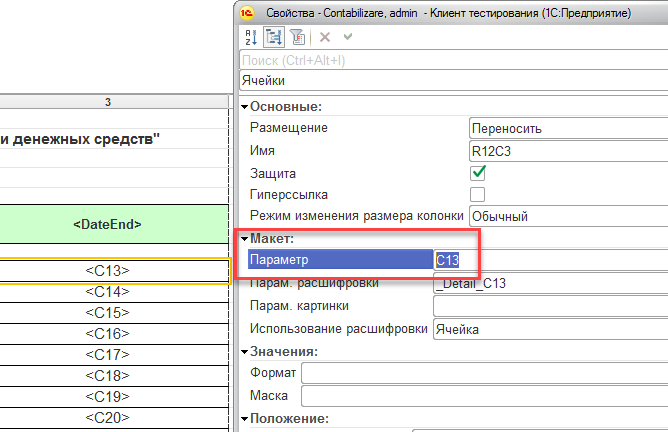Image resolution: width=668 pixels, height=432 pixels.
Task: Click the 1C logo in title bar
Action: (249, 11)
